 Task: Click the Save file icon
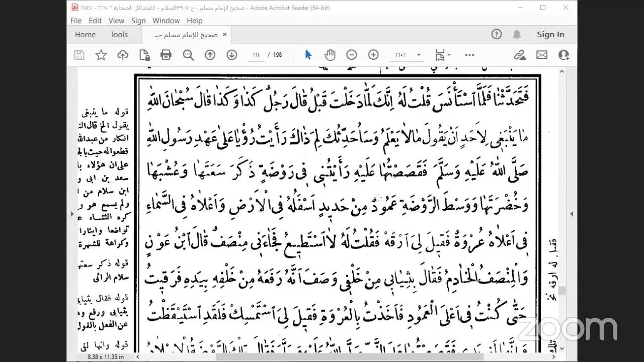[x=79, y=55]
